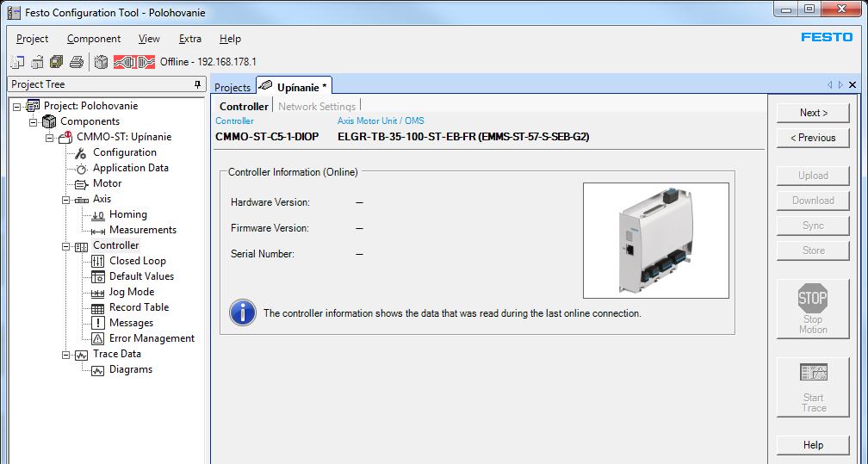
Task: Click the Axis icon in tree
Action: pos(81,200)
